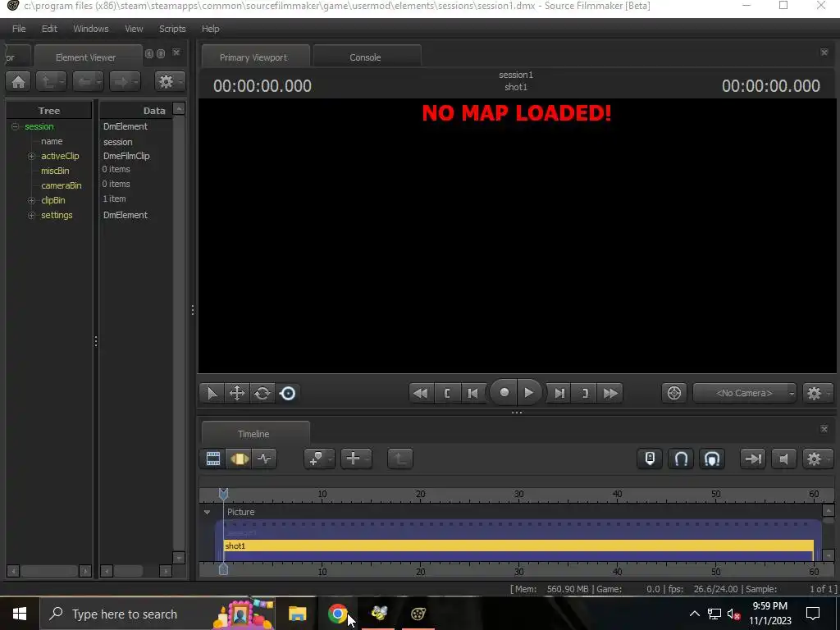Open File Explorer from taskbar
The image size is (840, 630).
[x=297, y=614]
